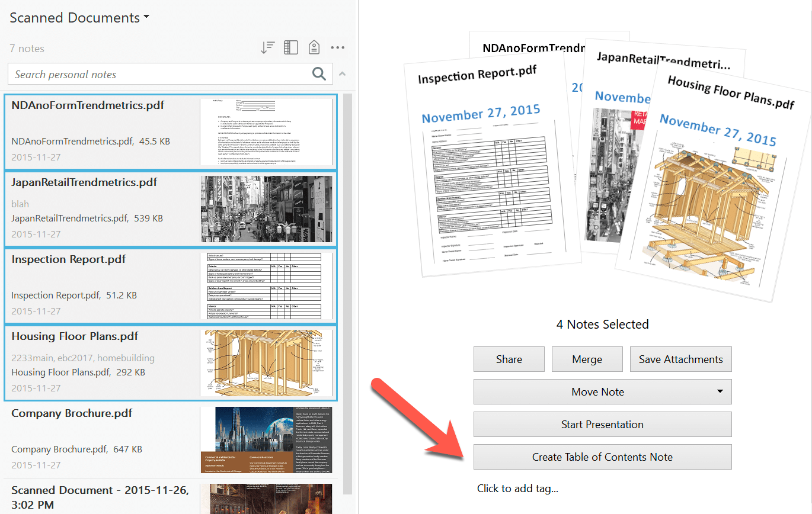812x514 pixels.
Task: Select the JapanRetailTrendmetrics.pdf note title
Action: (84, 182)
